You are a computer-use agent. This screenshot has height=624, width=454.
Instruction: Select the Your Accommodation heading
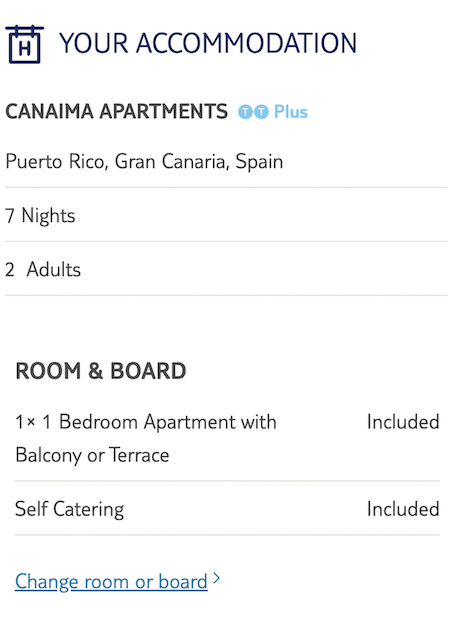click(208, 43)
